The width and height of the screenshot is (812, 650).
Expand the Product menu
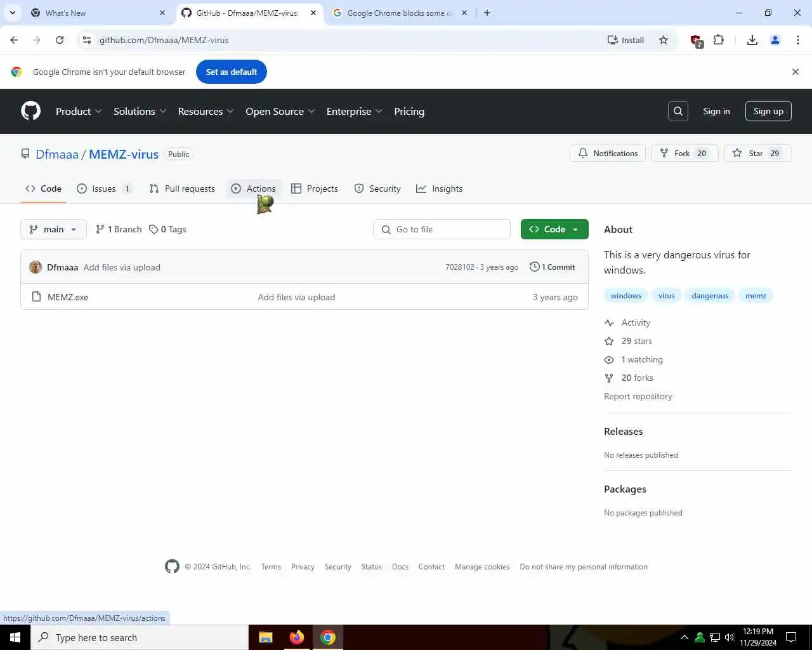pos(79,111)
